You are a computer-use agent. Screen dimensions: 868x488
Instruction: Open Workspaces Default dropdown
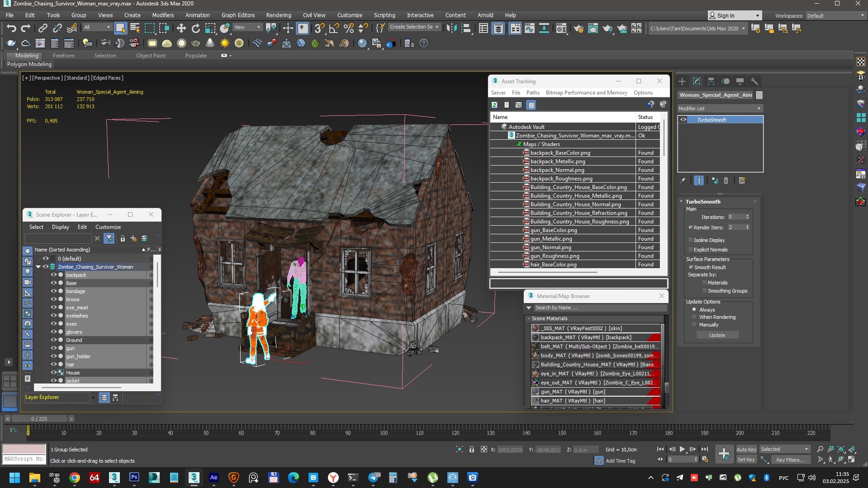[x=835, y=15]
